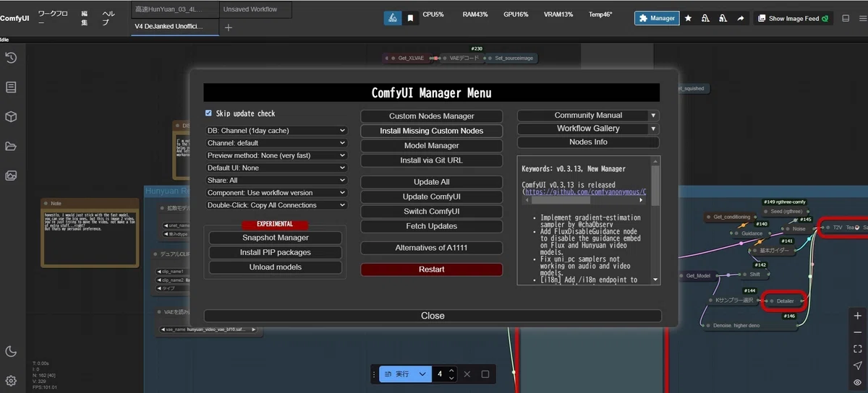The height and width of the screenshot is (393, 868).
Task: Open the node library list icon
Action: (11, 87)
